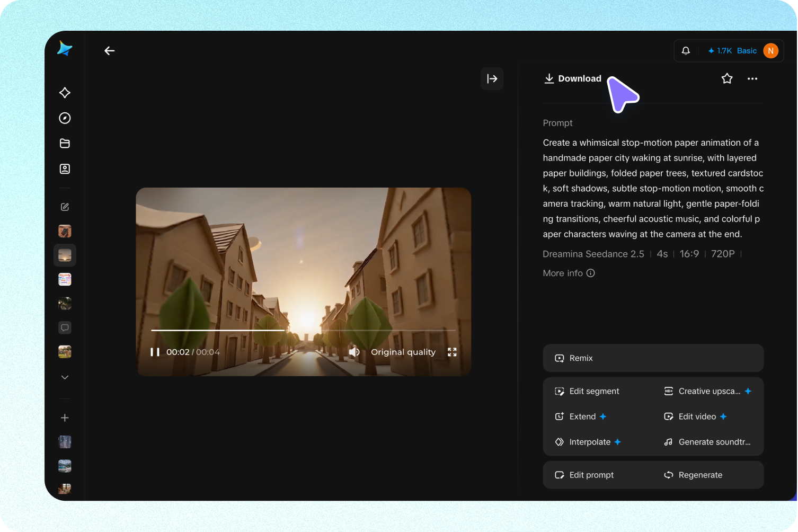Image resolution: width=798 pixels, height=532 pixels.
Task: Click the Basic plan label
Action: click(747, 51)
